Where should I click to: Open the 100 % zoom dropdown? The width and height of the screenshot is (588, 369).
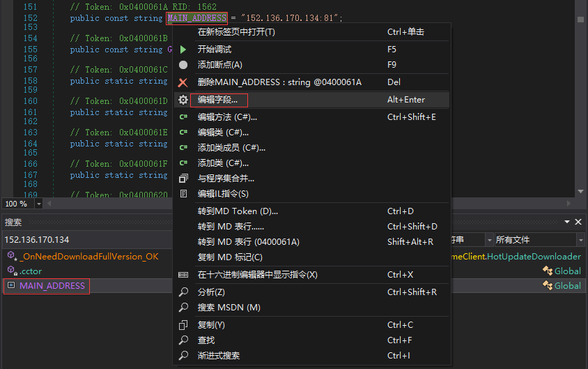tap(38, 204)
